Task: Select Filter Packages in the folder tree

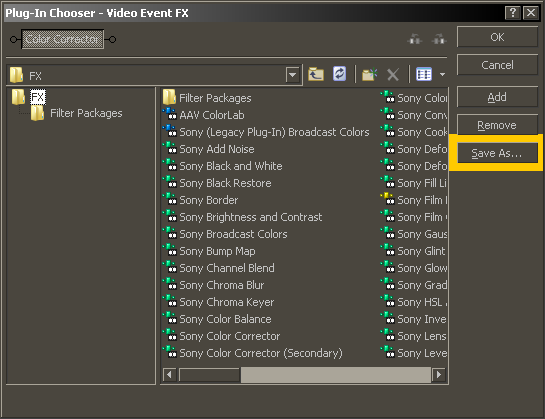Action: coord(86,113)
